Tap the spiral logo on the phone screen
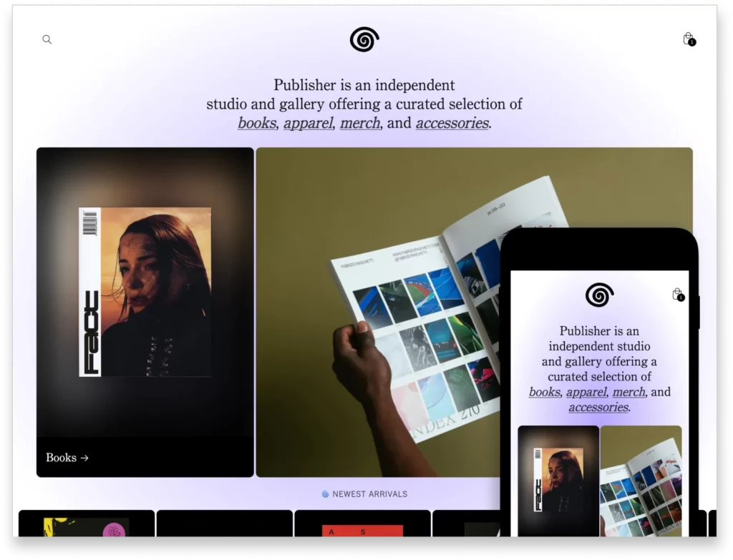 [599, 295]
